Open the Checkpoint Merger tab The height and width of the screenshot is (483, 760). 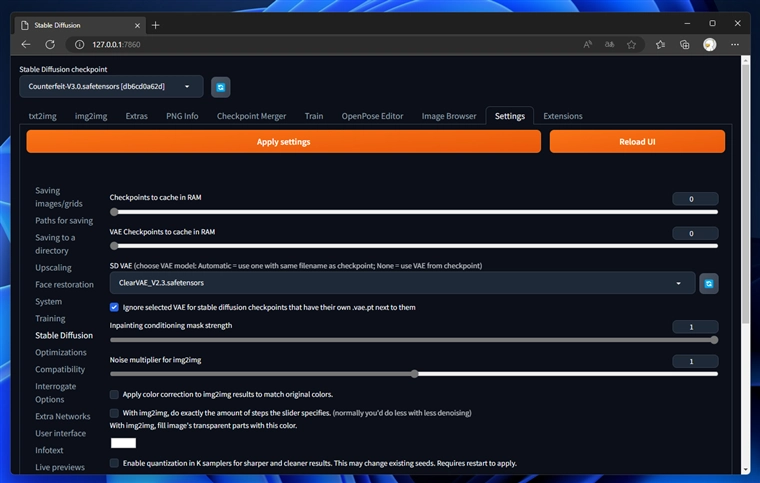251,116
